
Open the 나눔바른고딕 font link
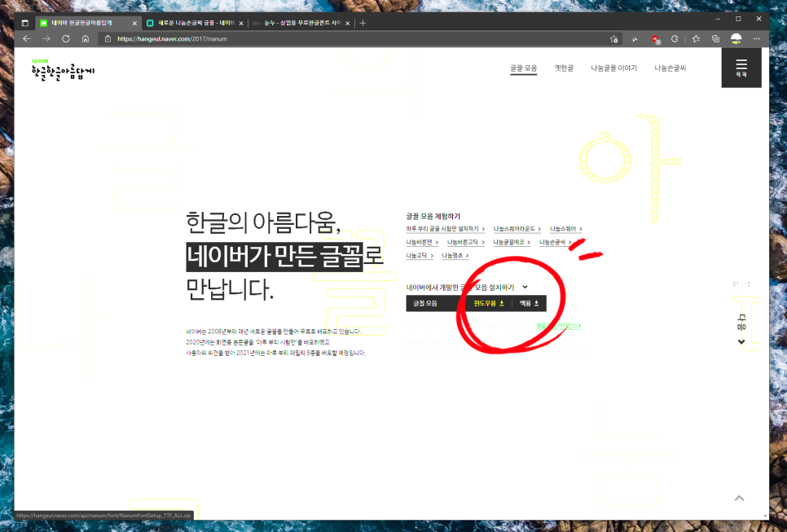pos(465,243)
